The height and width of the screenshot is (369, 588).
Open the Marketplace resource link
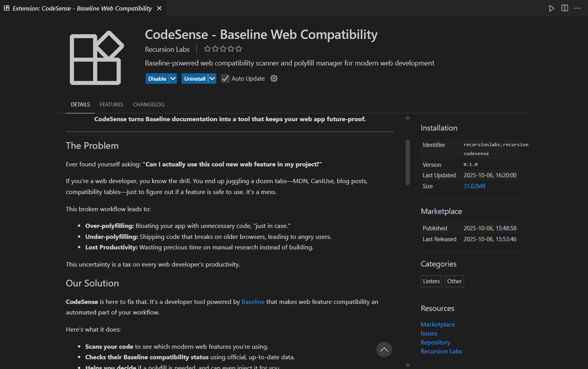[438, 324]
